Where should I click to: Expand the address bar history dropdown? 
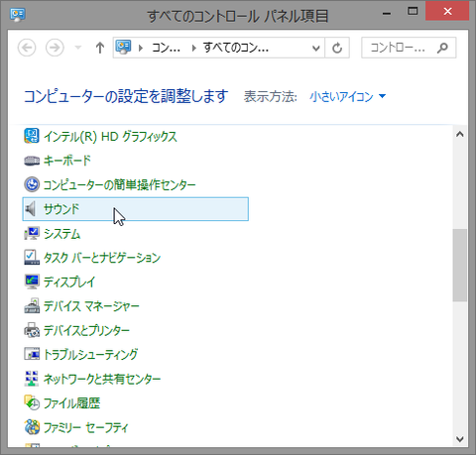[316, 49]
